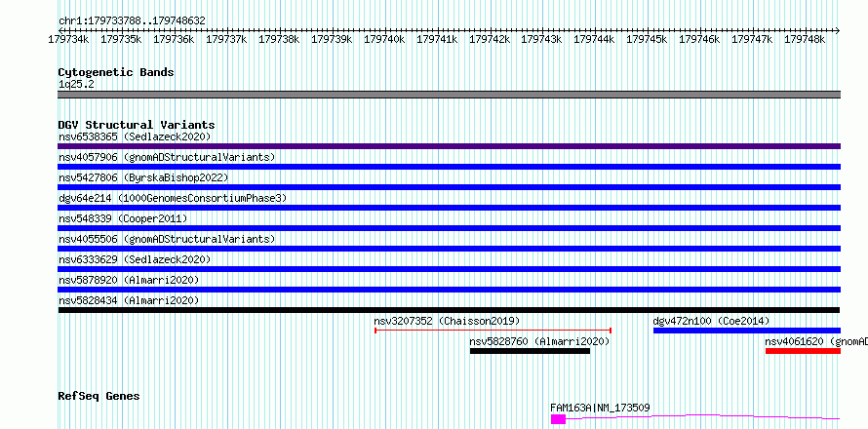
Task: Click ruler position 179740k
Action: pyautogui.click(x=384, y=40)
